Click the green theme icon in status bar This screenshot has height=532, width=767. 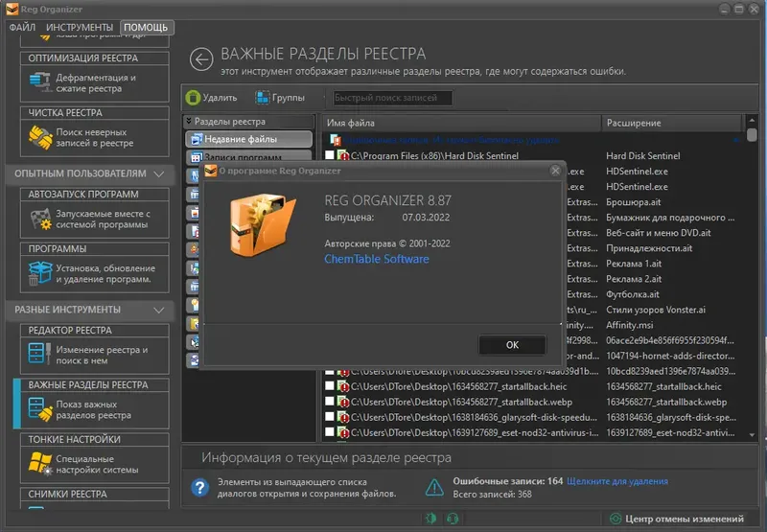[x=430, y=519]
